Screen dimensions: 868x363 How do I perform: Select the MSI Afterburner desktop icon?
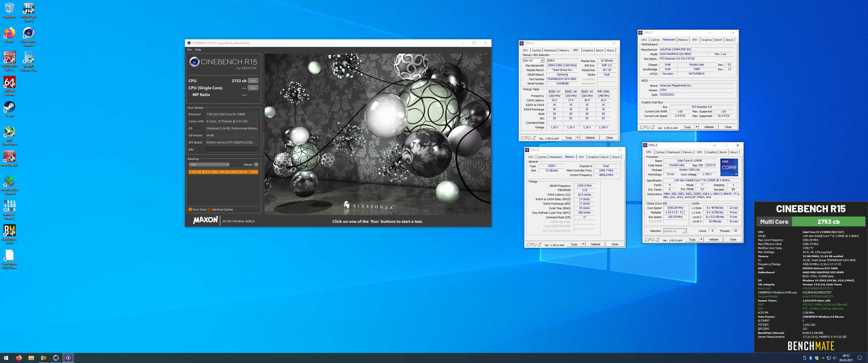(x=9, y=135)
